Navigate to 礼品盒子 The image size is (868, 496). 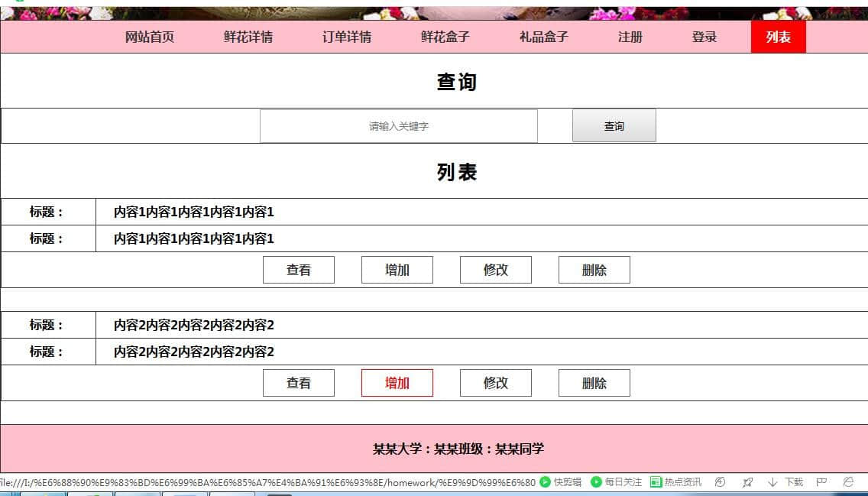pos(544,37)
